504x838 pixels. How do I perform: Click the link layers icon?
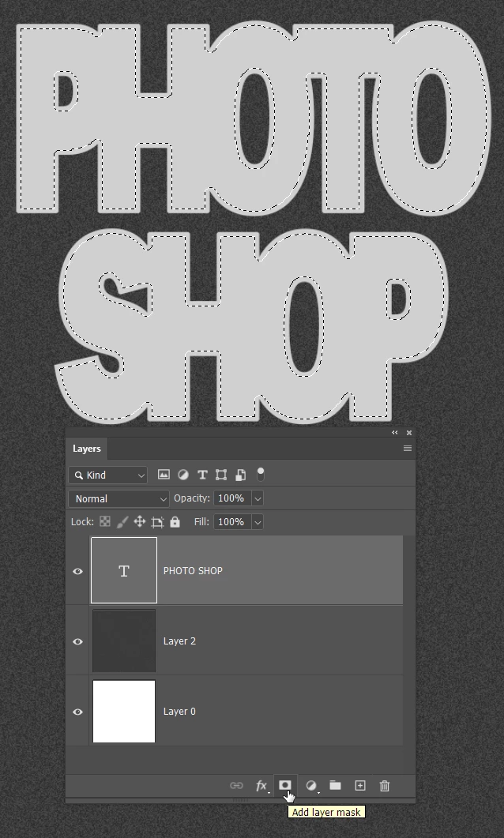(x=236, y=786)
